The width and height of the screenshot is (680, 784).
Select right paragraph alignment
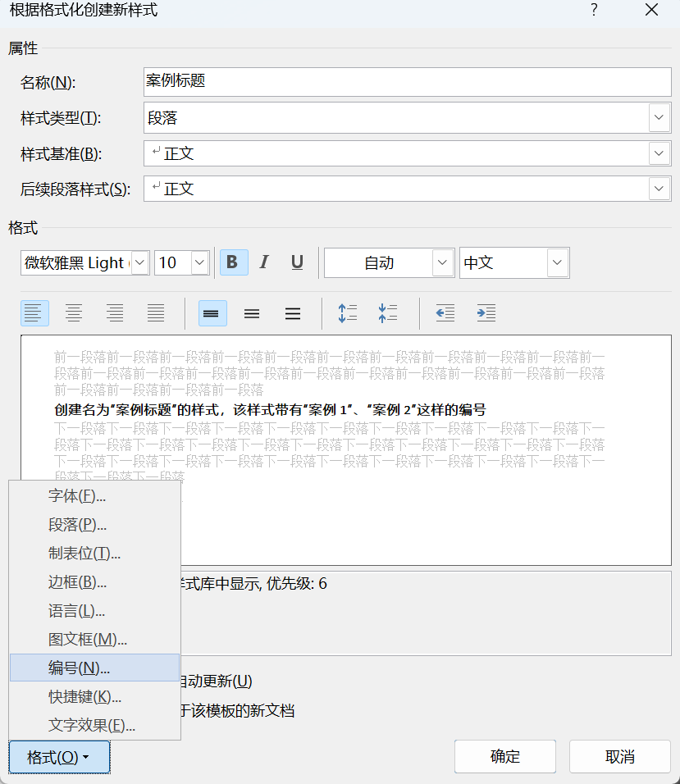tap(115, 313)
